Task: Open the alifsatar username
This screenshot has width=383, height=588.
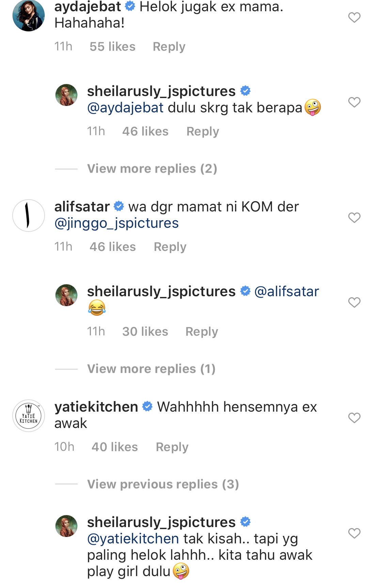Action: (82, 207)
